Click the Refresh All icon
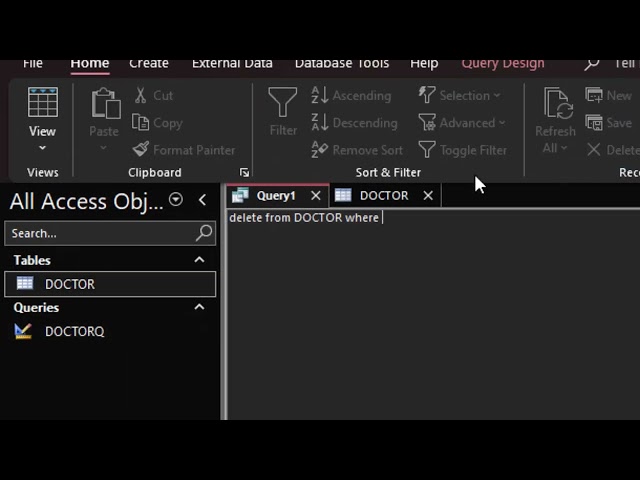The width and height of the screenshot is (640, 480). click(558, 103)
